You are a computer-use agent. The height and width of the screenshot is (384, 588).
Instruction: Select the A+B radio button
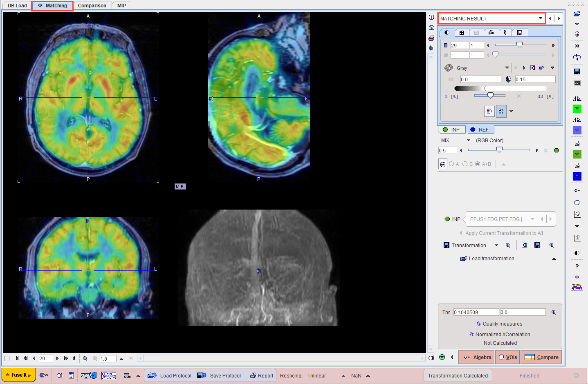(x=478, y=164)
